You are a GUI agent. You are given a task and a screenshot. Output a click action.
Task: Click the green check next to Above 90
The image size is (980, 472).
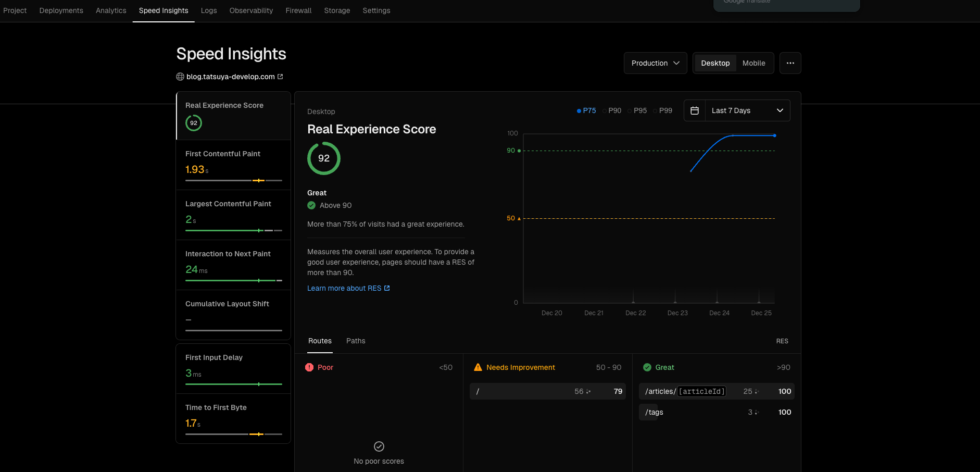[311, 205]
